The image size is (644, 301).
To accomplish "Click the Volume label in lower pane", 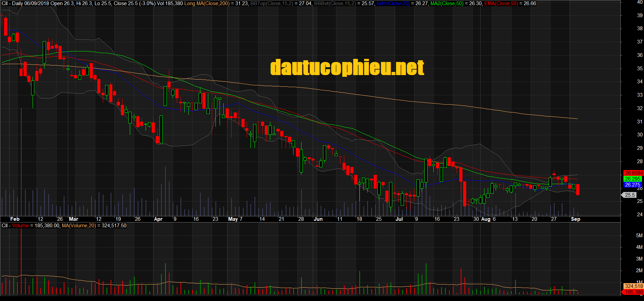I will [21, 226].
